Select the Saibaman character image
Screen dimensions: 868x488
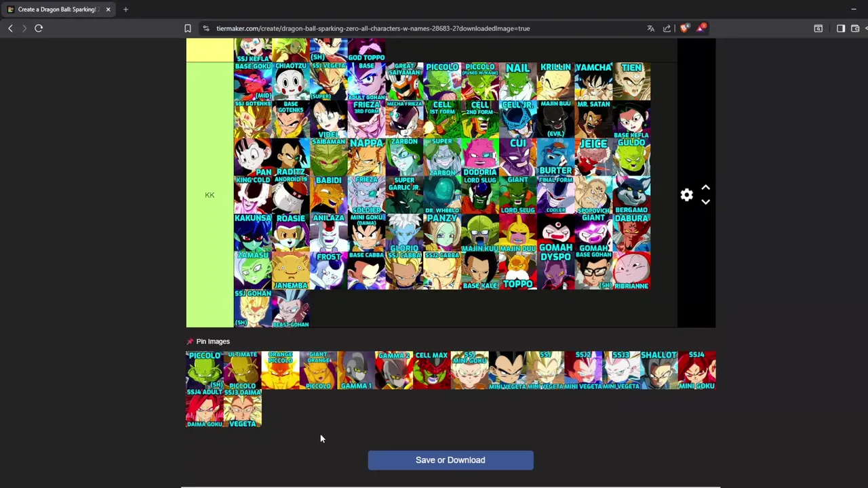[329, 157]
